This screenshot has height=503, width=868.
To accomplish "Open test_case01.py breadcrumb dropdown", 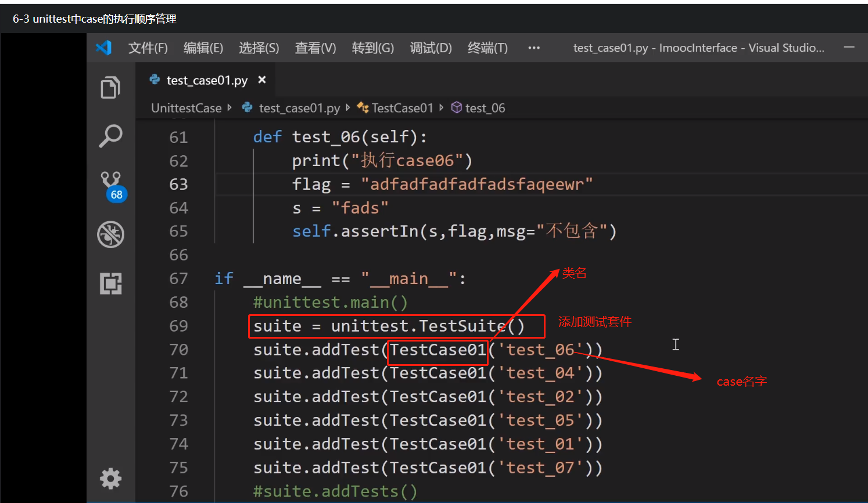I will click(x=299, y=108).
